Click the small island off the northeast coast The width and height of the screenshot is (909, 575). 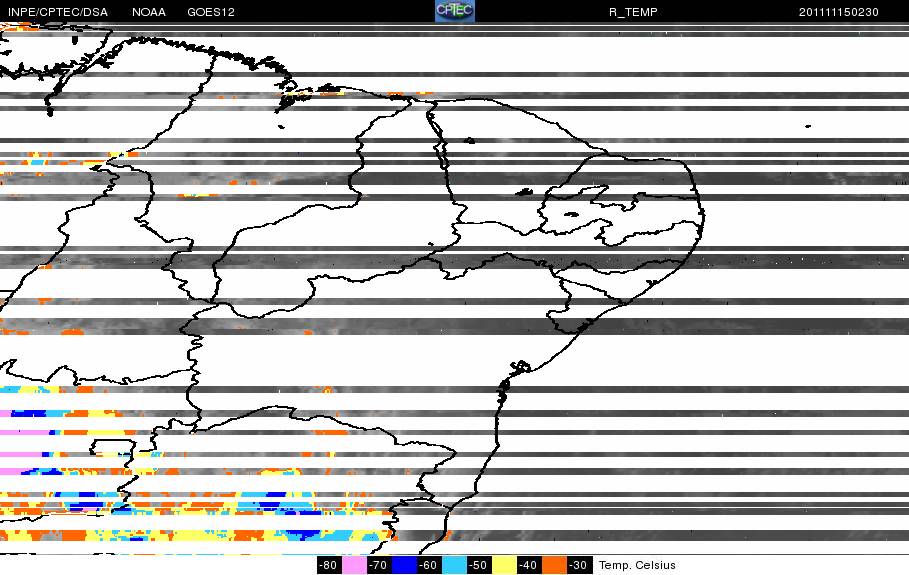click(806, 126)
